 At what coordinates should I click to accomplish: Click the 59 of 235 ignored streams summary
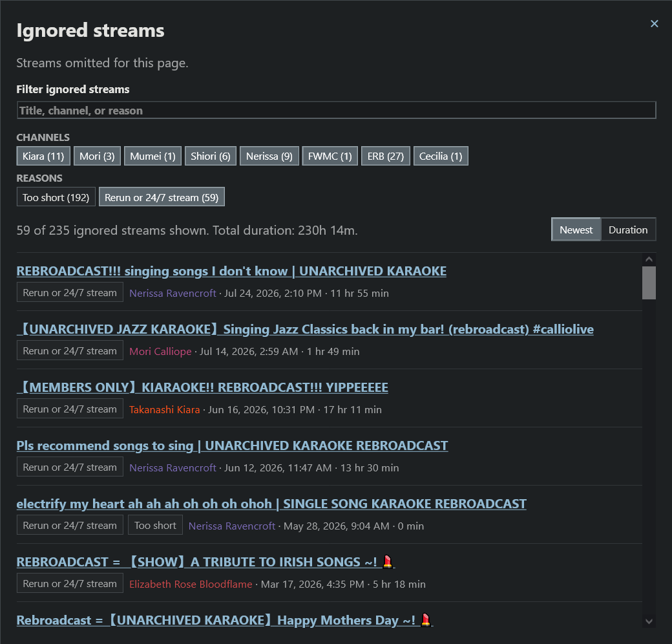click(x=187, y=230)
